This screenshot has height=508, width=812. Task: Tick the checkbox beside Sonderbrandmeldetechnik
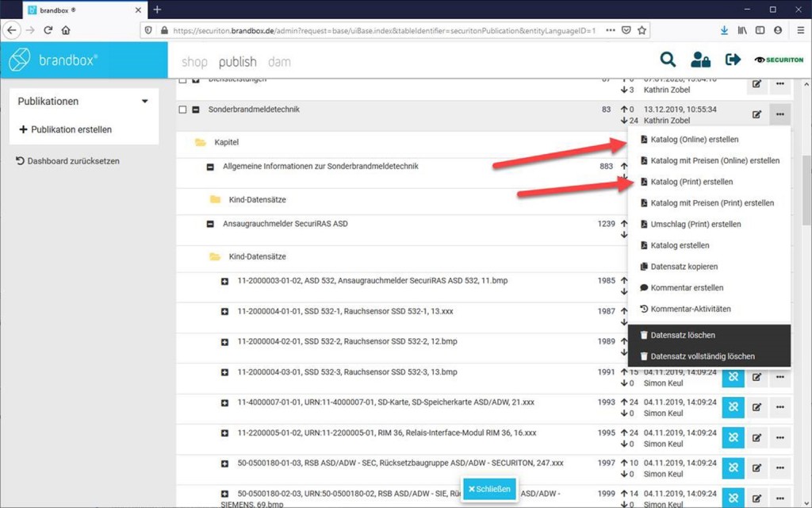183,110
